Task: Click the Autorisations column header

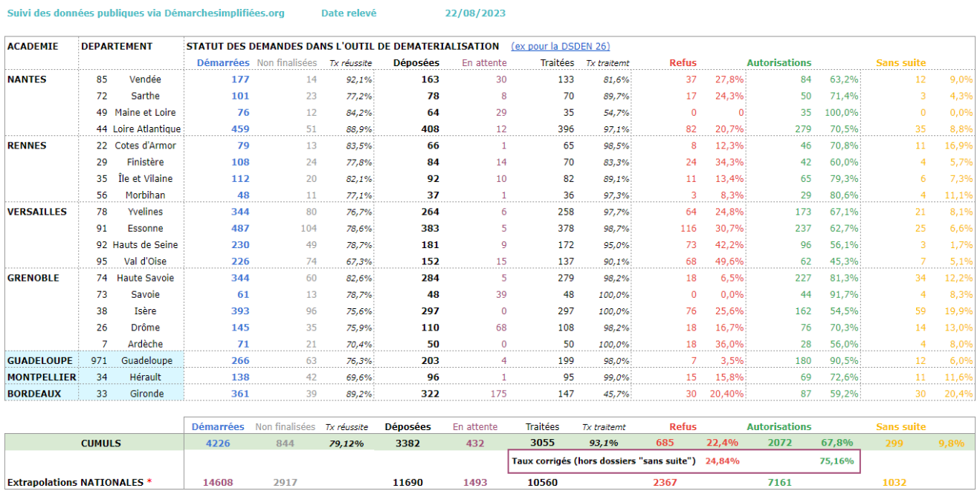Action: click(x=779, y=63)
